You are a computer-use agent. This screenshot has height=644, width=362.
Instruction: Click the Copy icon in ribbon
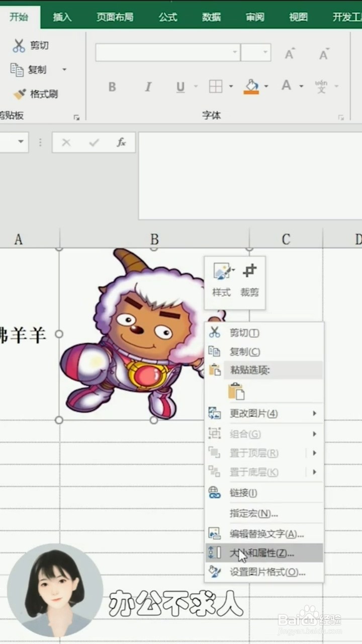tap(17, 69)
